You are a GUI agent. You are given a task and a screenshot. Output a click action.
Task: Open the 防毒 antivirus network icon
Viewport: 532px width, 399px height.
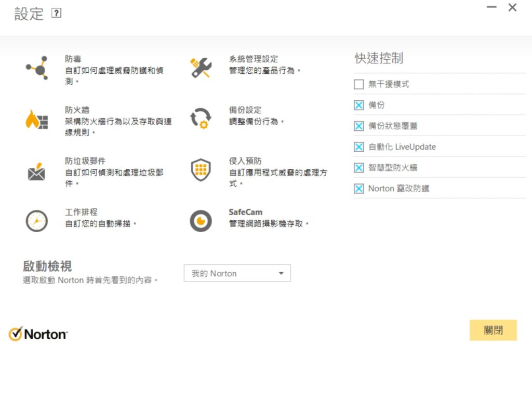point(37,68)
